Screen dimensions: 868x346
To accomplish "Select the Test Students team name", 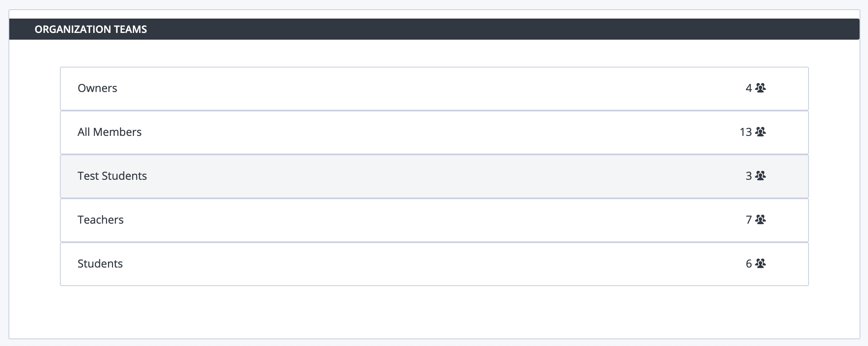I will click(x=112, y=176).
